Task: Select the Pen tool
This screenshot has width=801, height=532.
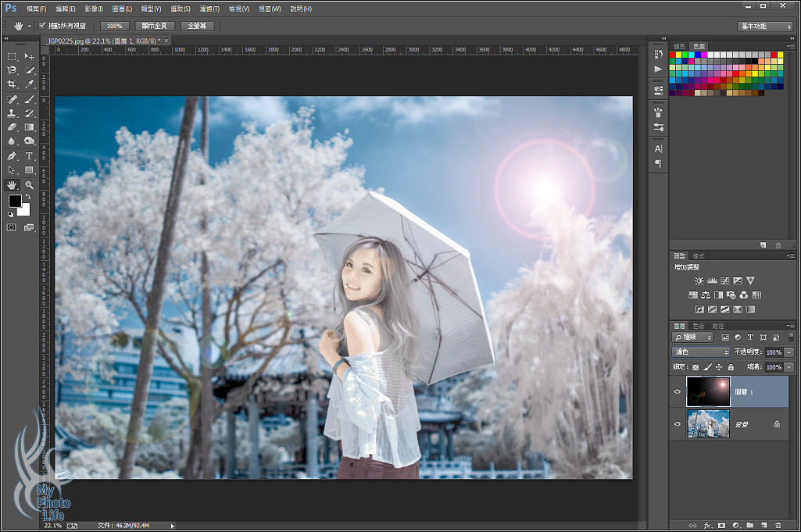Action: pyautogui.click(x=13, y=156)
